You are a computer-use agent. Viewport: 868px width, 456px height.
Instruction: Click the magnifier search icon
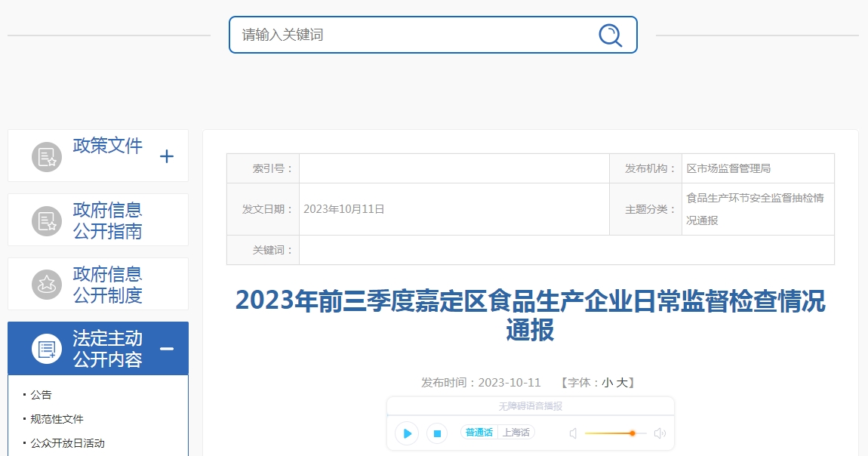click(x=610, y=35)
